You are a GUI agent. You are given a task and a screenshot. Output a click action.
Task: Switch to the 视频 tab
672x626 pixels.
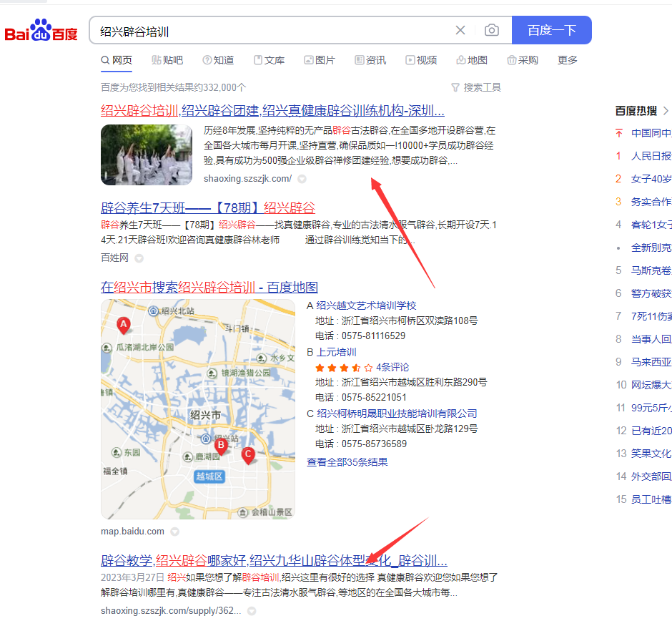click(x=421, y=60)
